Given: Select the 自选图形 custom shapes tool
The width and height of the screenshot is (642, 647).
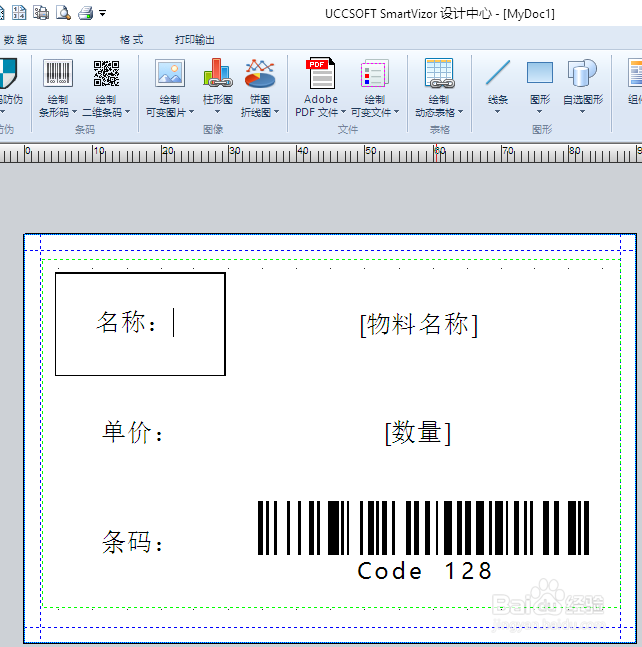Looking at the screenshot, I should click(582, 73).
